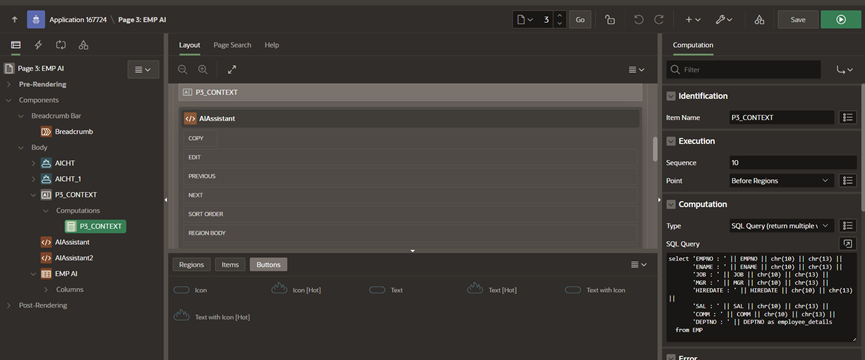Open Shared Components icon in toolbar
865x360 pixels.
pos(759,19)
